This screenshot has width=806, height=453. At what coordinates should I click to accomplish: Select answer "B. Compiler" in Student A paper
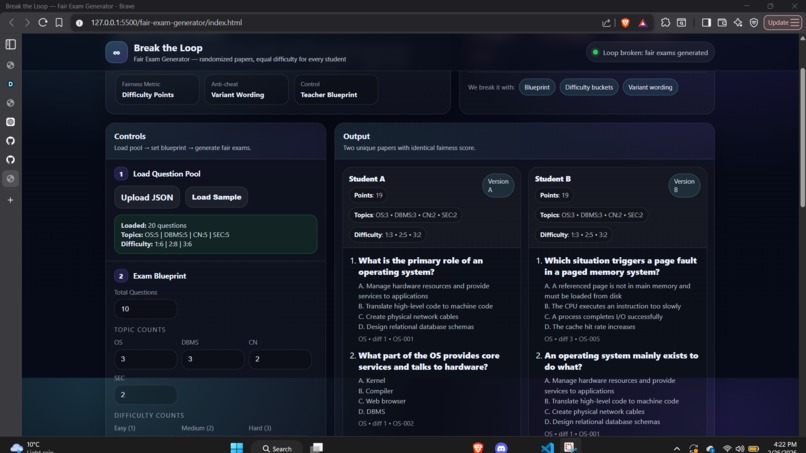click(376, 391)
